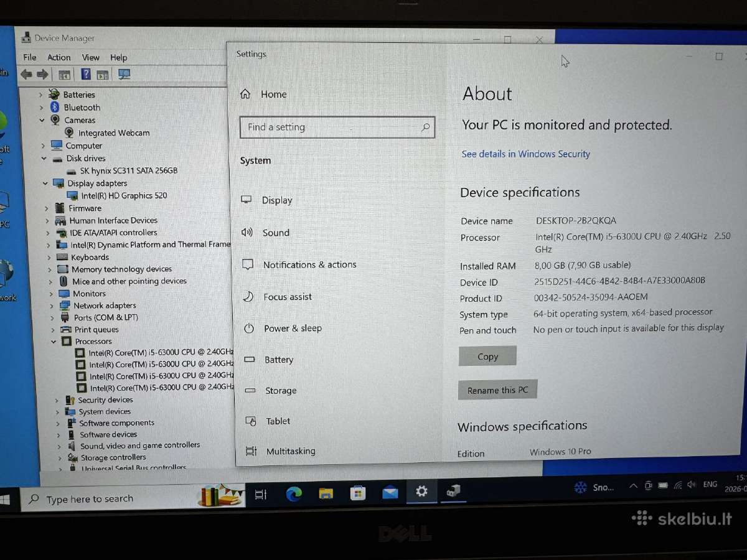
Task: Select Software components node
Action: (x=116, y=423)
